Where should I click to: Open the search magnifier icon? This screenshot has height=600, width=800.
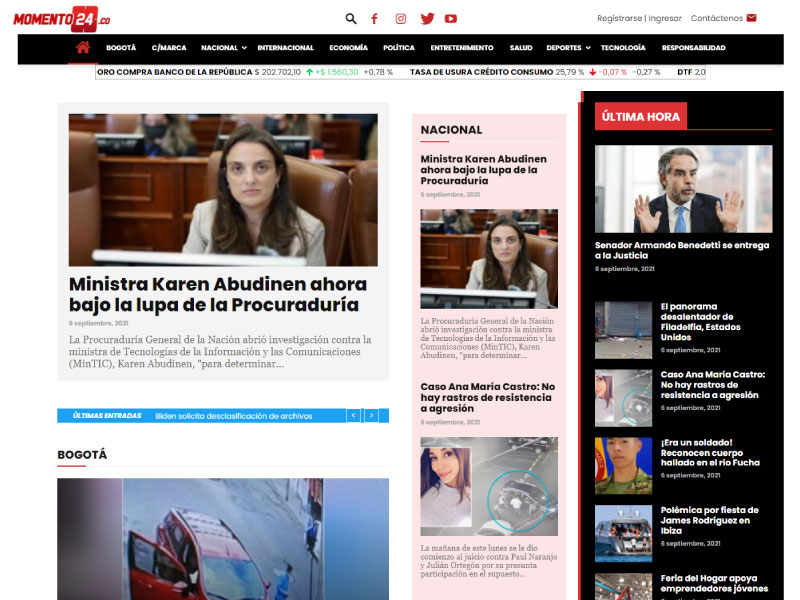(351, 19)
